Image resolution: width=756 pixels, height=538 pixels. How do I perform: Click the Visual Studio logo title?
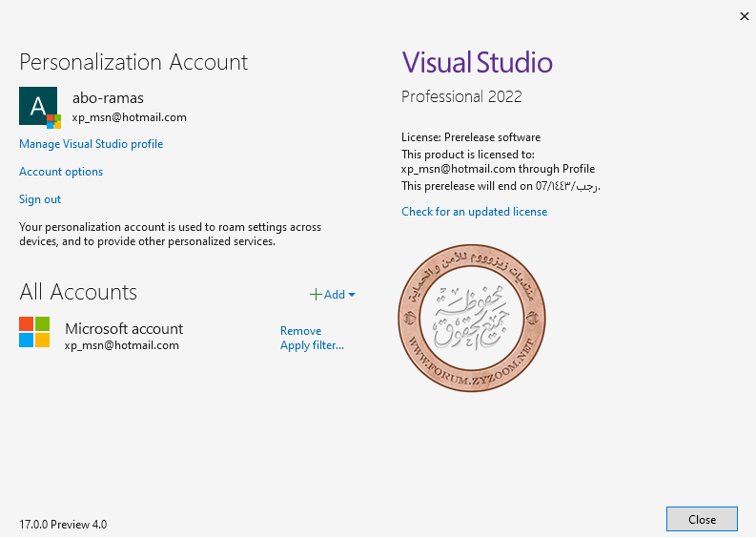pos(478,62)
